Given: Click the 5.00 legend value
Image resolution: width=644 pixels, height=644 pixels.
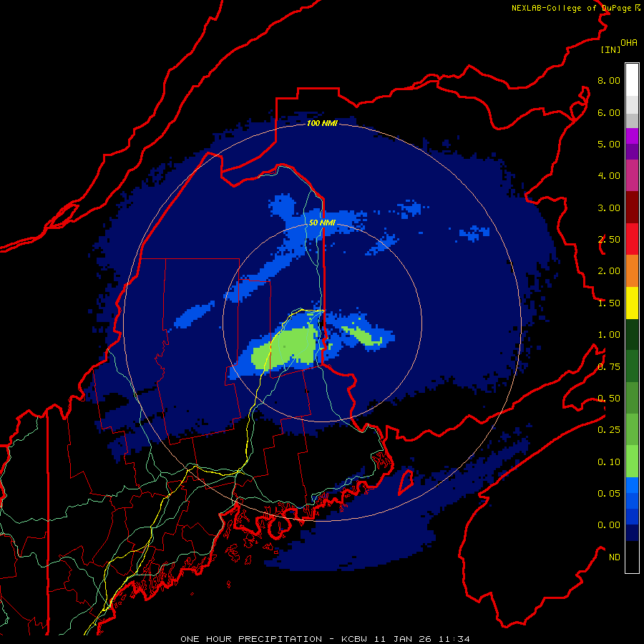Looking at the screenshot, I should [x=609, y=144].
